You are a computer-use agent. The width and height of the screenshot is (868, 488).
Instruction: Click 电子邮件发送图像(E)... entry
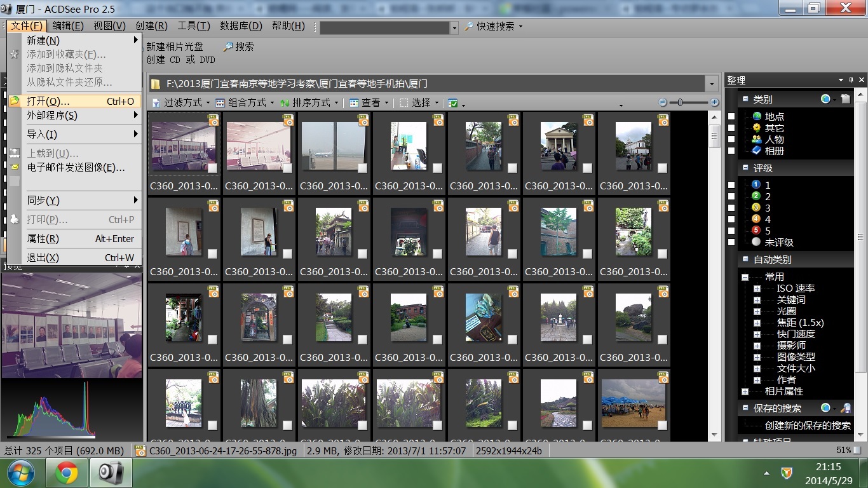click(x=75, y=167)
